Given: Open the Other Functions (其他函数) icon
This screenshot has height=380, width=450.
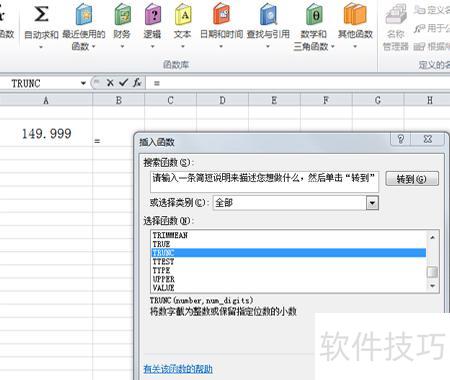Looking at the screenshot, I should point(355,14).
